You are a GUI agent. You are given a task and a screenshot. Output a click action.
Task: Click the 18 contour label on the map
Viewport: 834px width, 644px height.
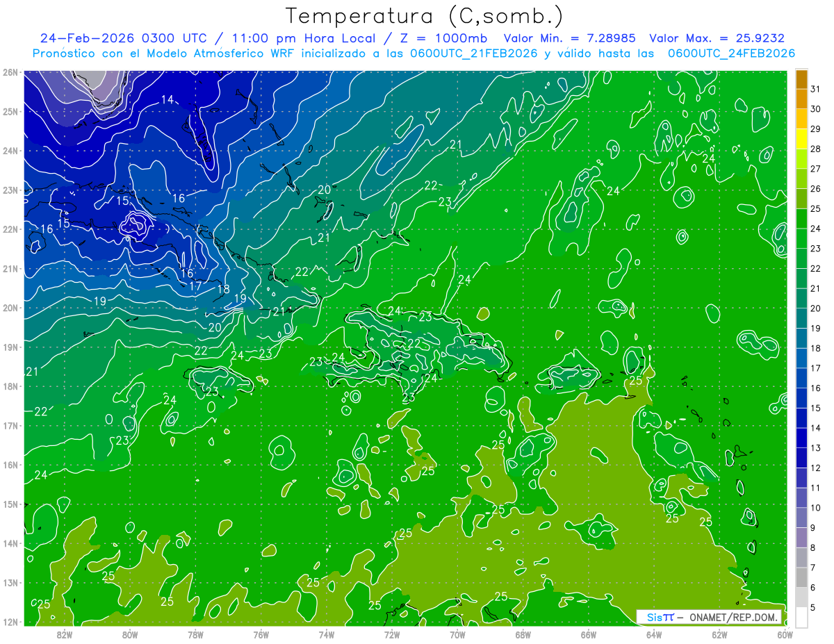[x=224, y=290]
